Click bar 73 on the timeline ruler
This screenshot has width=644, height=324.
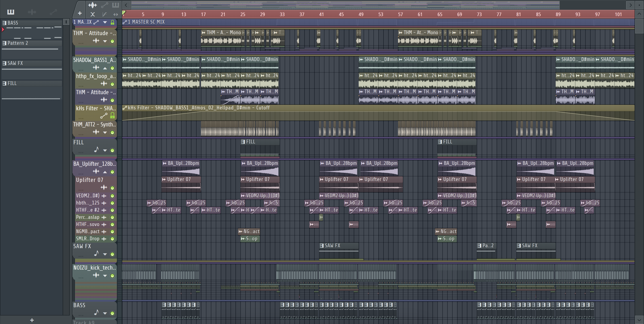pos(479,14)
